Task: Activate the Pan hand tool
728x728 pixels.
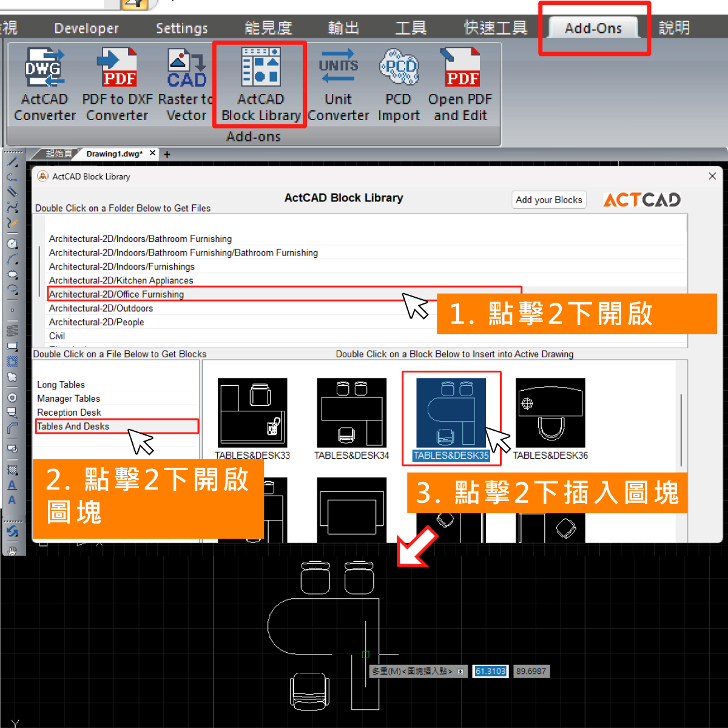Action: [12, 550]
